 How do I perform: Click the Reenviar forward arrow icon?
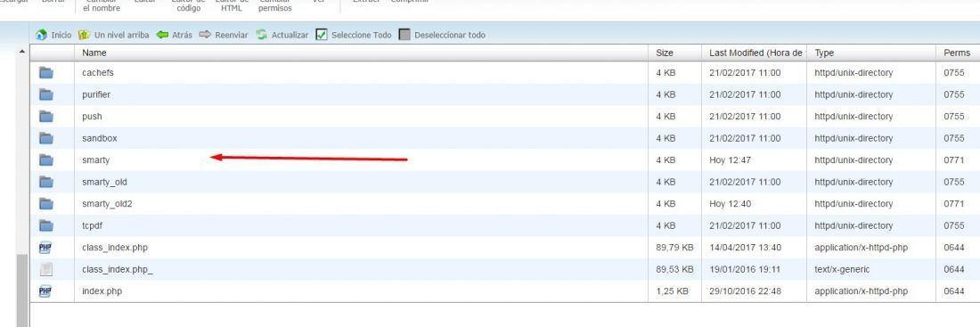[x=206, y=35]
